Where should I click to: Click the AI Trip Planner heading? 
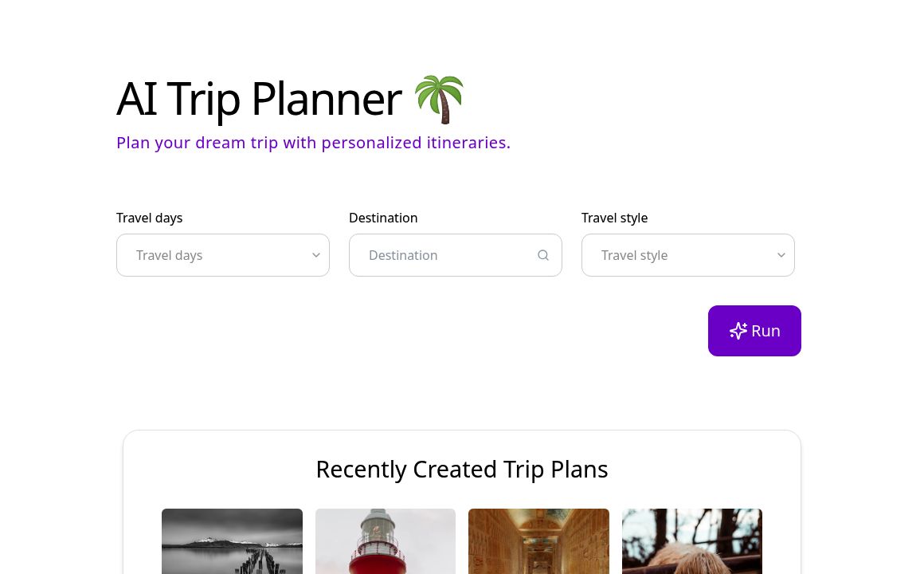(x=260, y=97)
